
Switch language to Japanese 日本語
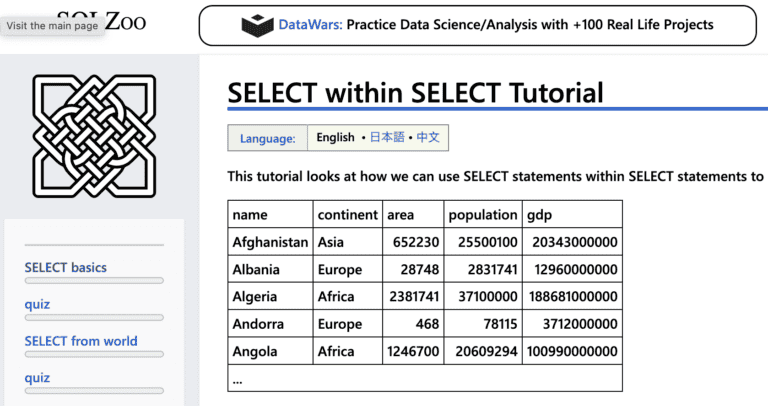tap(387, 137)
